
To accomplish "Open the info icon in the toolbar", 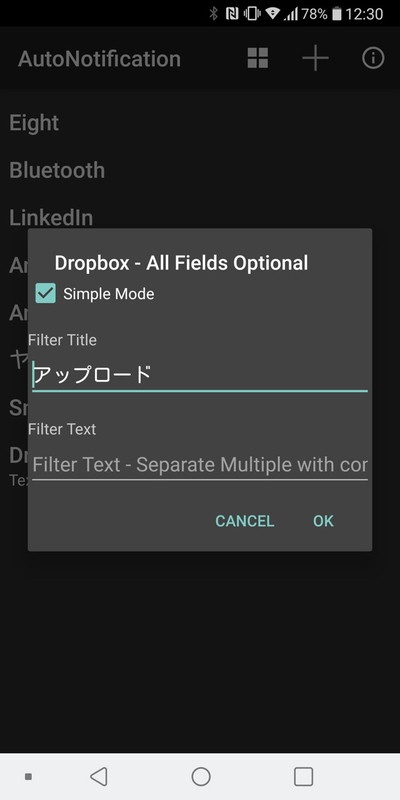I will pos(373,58).
